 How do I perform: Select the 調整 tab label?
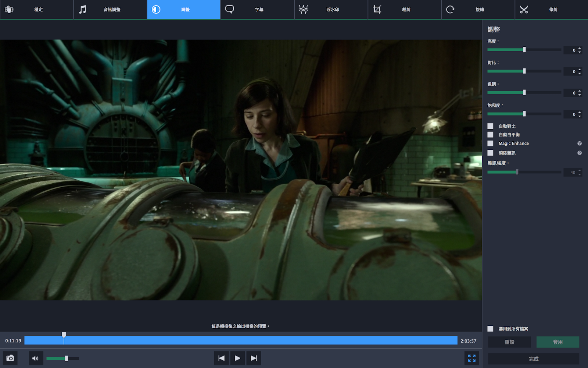tap(186, 10)
